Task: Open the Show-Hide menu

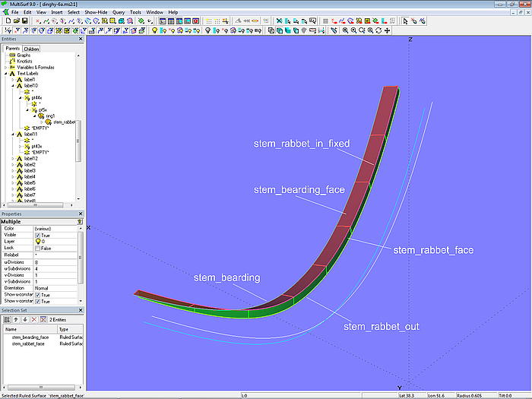Action: point(96,12)
